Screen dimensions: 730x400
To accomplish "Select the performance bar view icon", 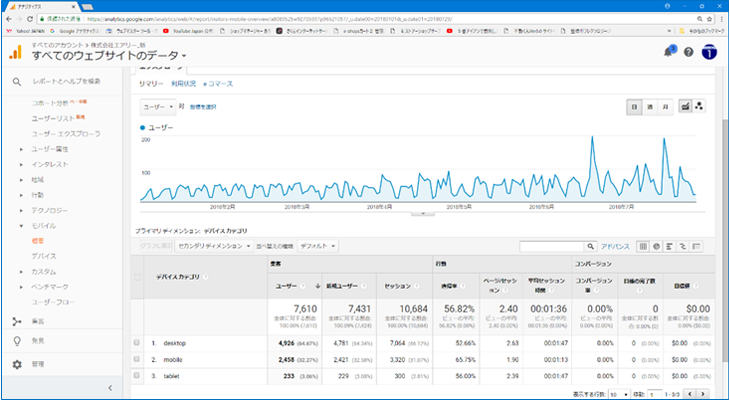I will coord(669,246).
